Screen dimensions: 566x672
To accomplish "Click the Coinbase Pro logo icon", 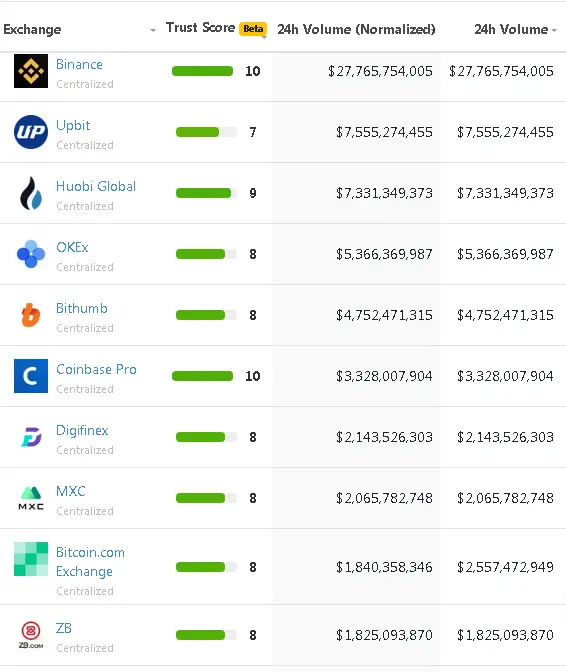I will 31,376.
